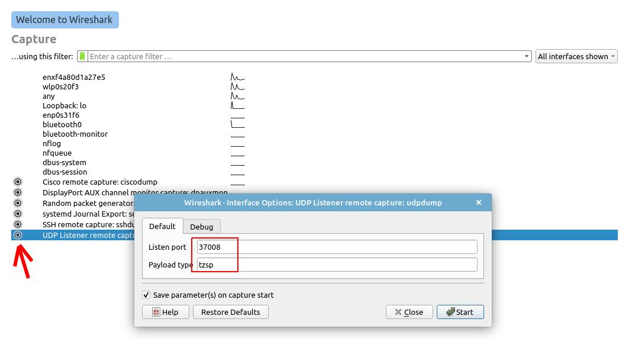The width and height of the screenshot is (632, 364).
Task: Select the bluetooth0 interface
Action: [x=62, y=124]
